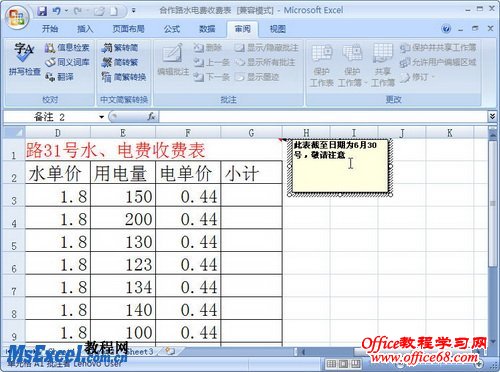Click inside the formula bar input
Screen dimensions: 500x372
pos(323,117)
